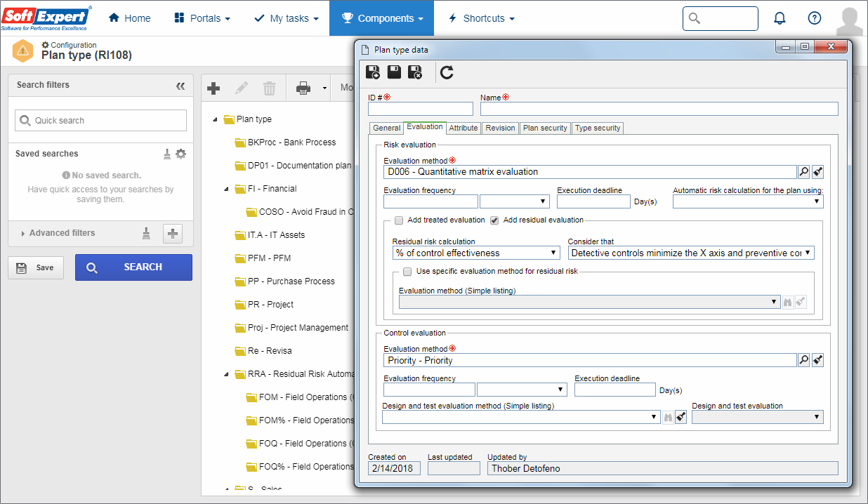Open the notifications bell
The width and height of the screenshot is (868, 504).
[780, 18]
